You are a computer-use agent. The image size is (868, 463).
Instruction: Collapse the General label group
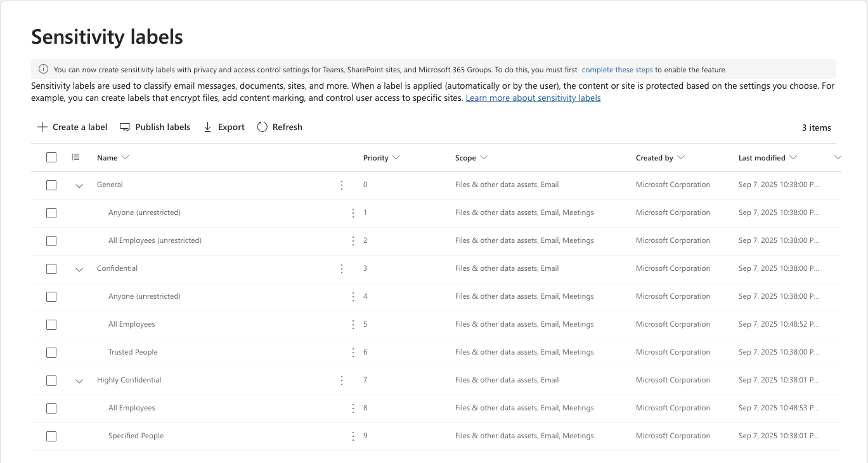[79, 186]
